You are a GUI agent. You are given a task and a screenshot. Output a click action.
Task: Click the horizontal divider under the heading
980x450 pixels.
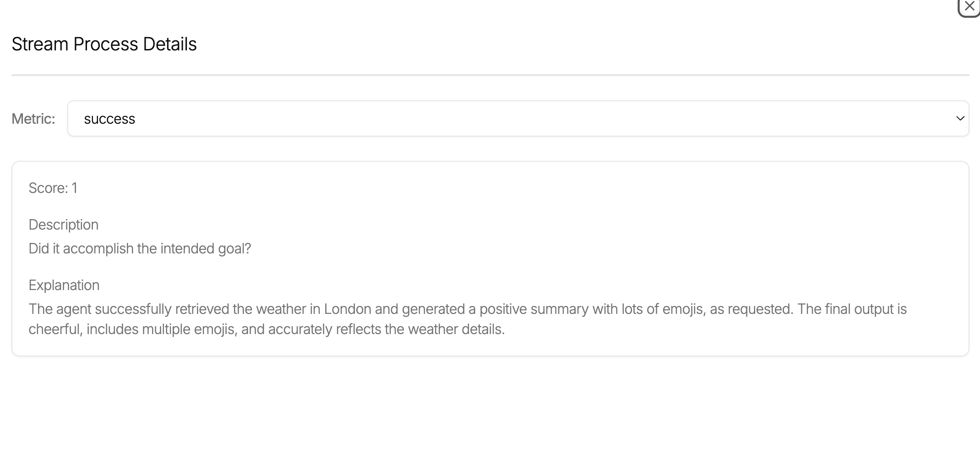click(490, 75)
